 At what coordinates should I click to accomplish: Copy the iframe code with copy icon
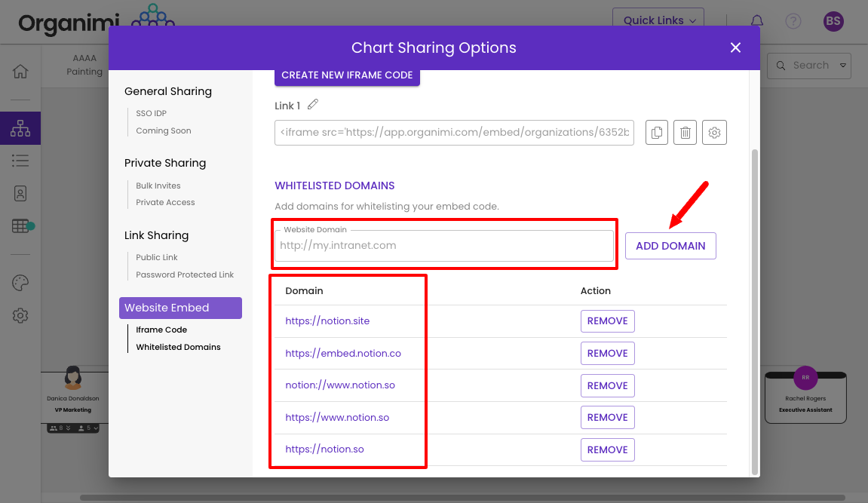coord(657,132)
